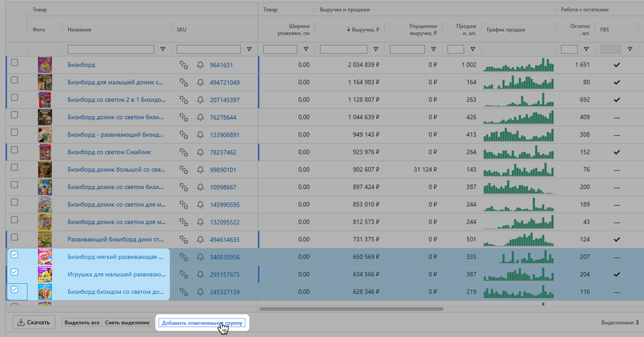Click the bell notification icon for SKU 494721049
Screen dimensions: 644x337
[x=200, y=82]
